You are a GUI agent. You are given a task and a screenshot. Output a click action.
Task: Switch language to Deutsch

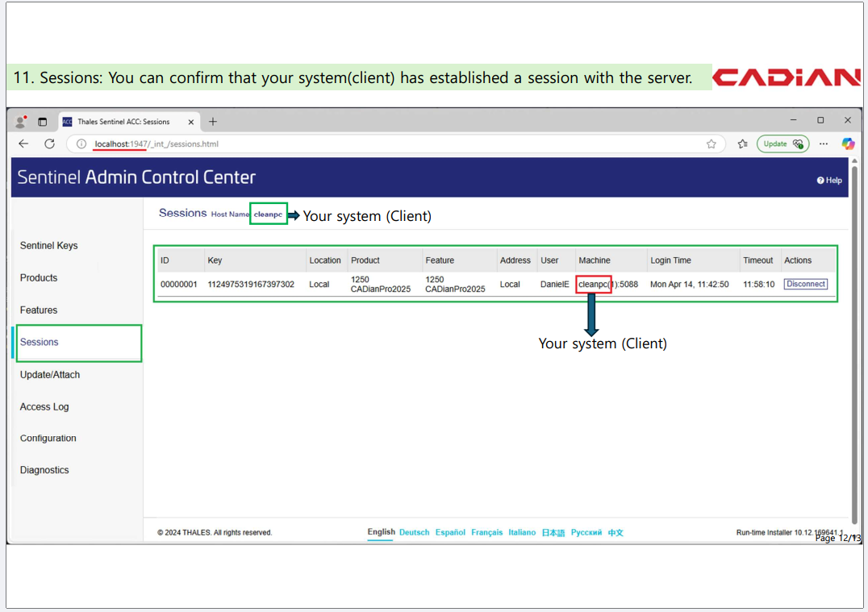pos(414,532)
